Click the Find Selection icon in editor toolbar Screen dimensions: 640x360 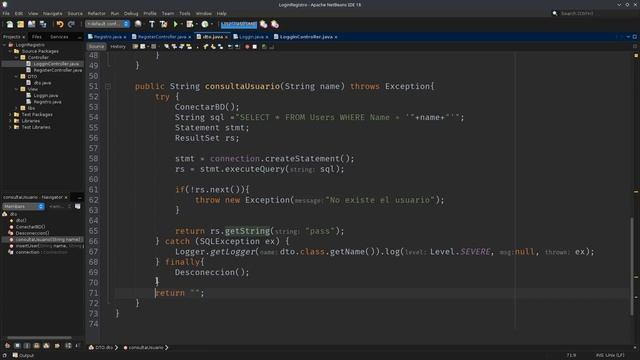167,47
